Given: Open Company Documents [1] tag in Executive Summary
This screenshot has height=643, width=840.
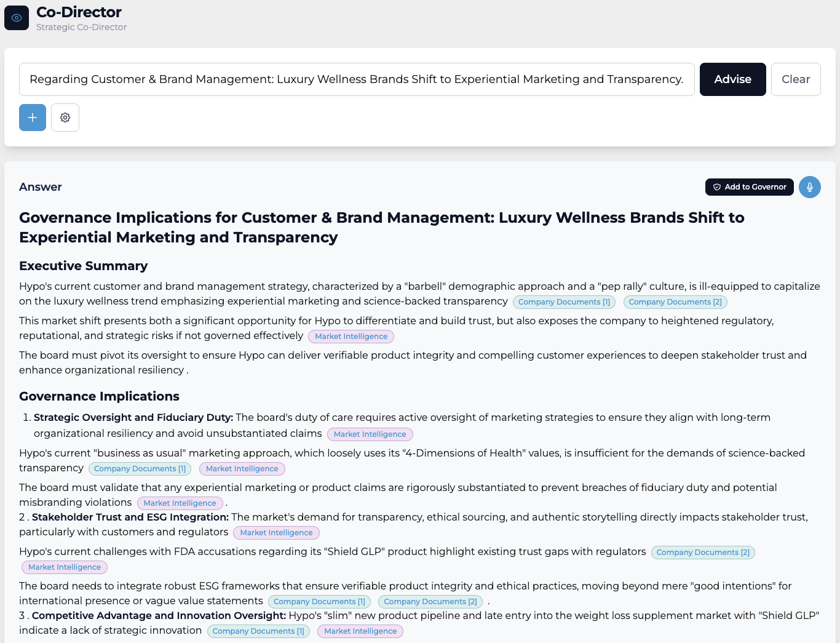Looking at the screenshot, I should pyautogui.click(x=564, y=302).
